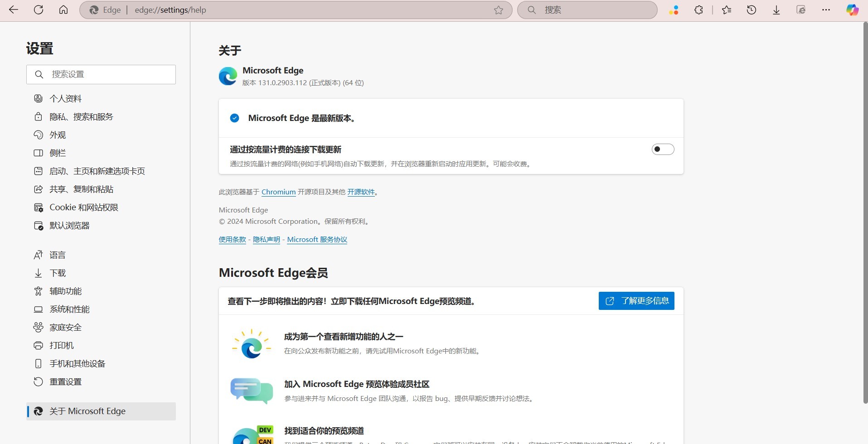Click 加入 Microsoft Edge 预览体验成员社区 heading

357,384
